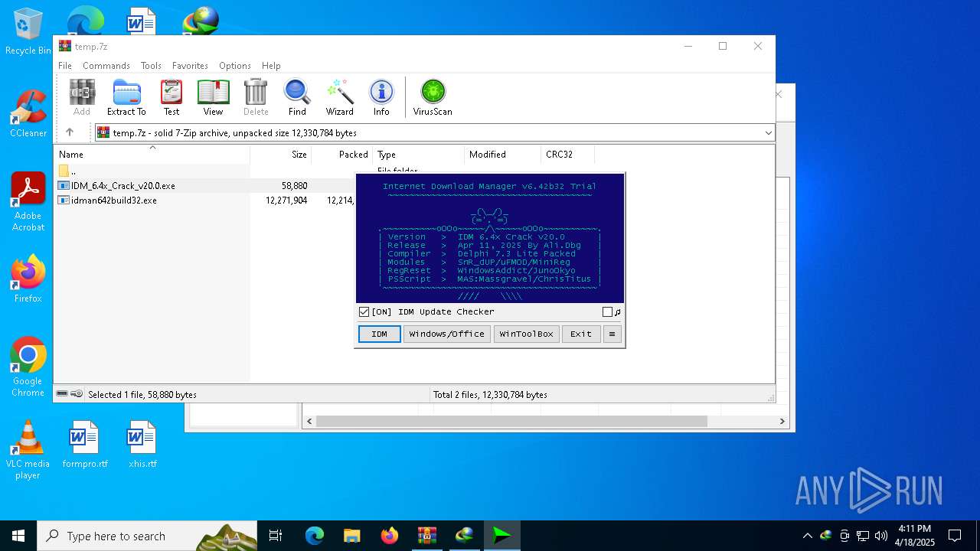
Task: Toggle the music note checkbox
Action: [607, 312]
